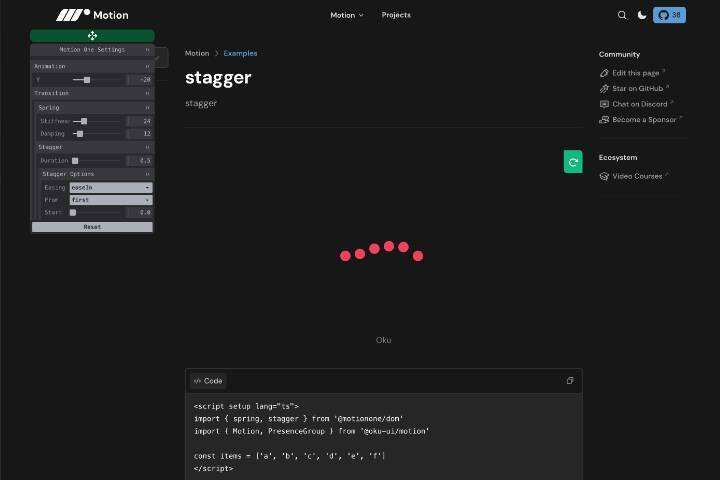Click the sponsor icon beside Become a Sponsor
This screenshot has width=720, height=480.
tap(604, 120)
